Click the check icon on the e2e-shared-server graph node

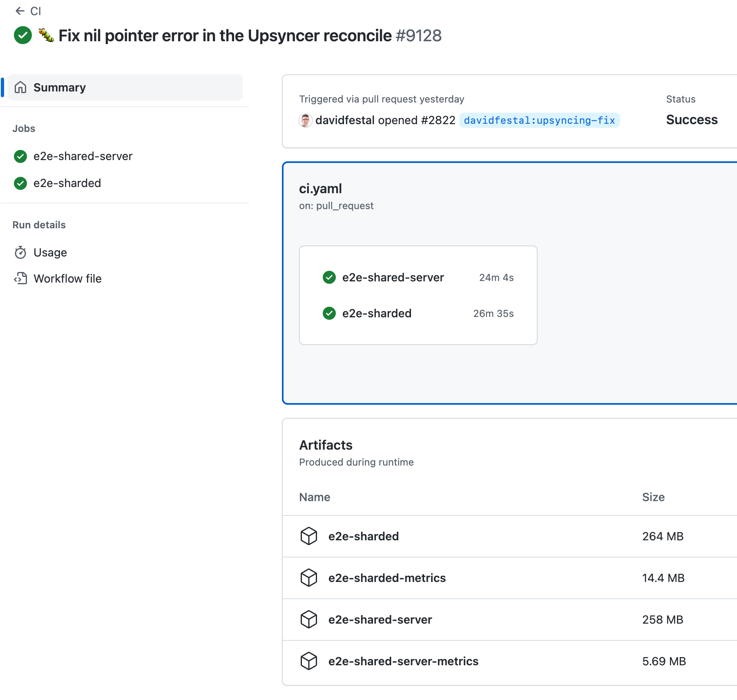click(329, 278)
